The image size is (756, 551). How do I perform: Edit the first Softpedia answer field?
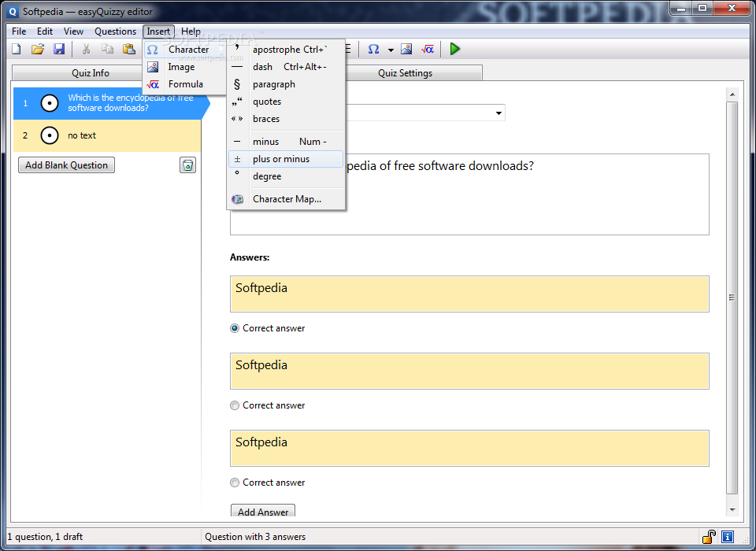pyautogui.click(x=469, y=294)
